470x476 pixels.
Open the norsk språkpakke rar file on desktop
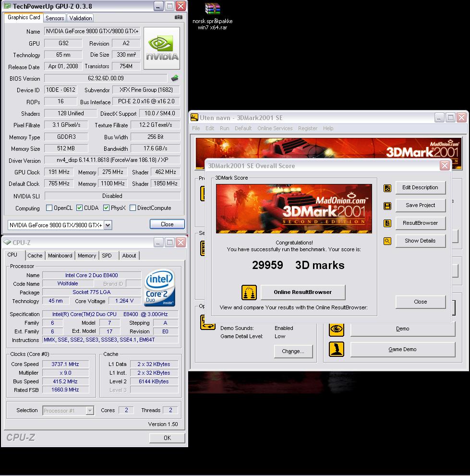pyautogui.click(x=212, y=17)
